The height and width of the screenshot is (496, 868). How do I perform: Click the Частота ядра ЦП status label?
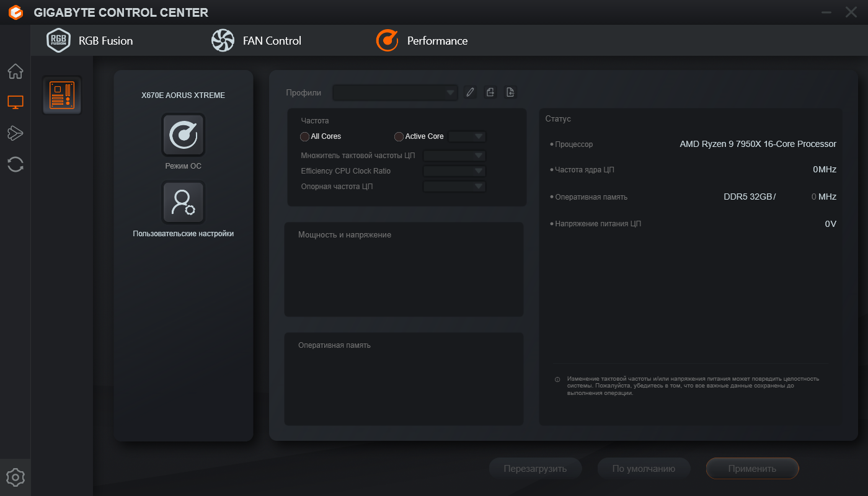[585, 170]
